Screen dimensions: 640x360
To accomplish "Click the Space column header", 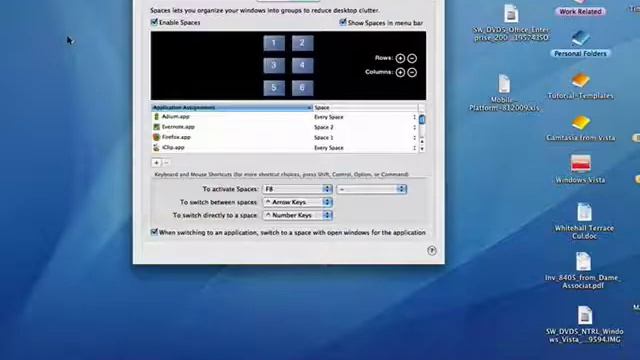I will [x=365, y=108].
